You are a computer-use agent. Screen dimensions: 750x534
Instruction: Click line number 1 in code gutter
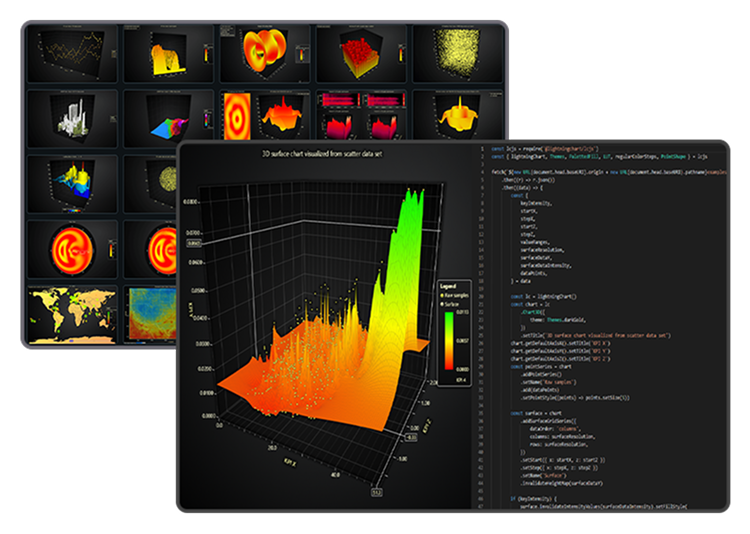pos(482,149)
